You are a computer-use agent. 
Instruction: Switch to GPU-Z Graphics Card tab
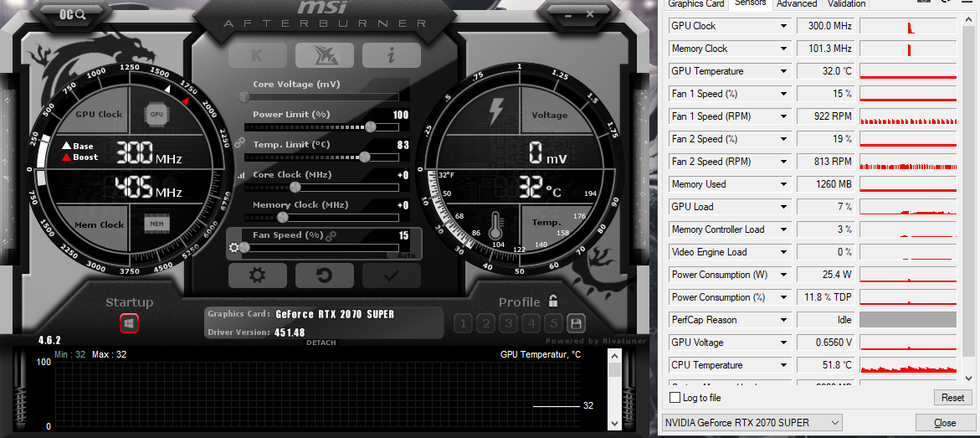696,3
